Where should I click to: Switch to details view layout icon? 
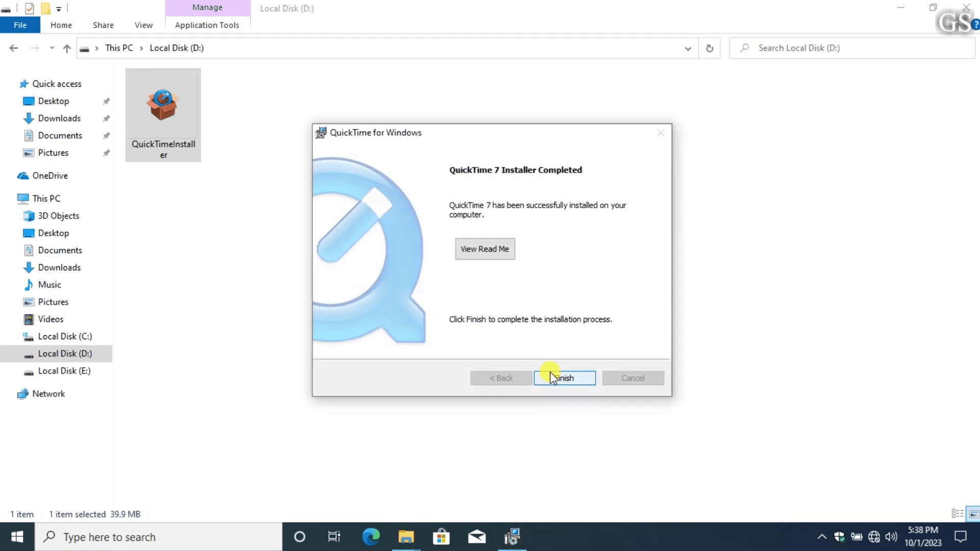[958, 514]
